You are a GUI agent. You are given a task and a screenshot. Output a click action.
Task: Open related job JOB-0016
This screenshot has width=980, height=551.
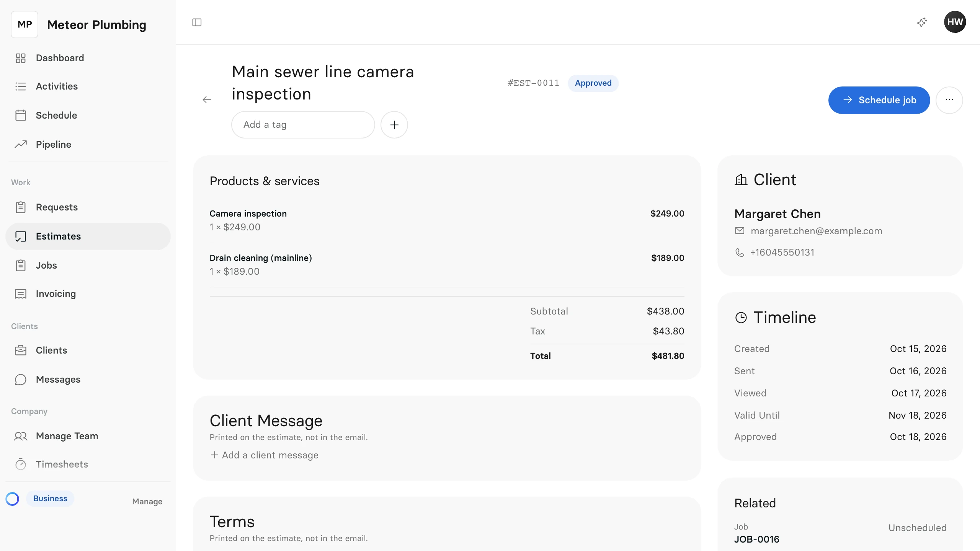[x=756, y=539]
